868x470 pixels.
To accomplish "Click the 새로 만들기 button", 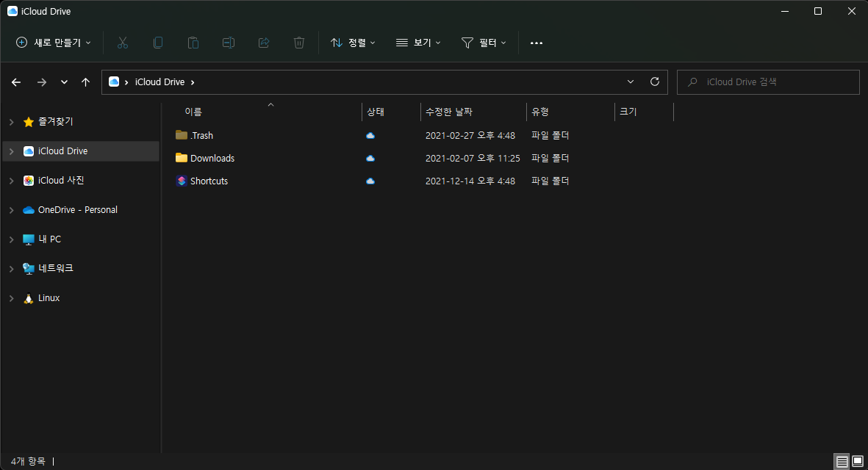I will (53, 43).
